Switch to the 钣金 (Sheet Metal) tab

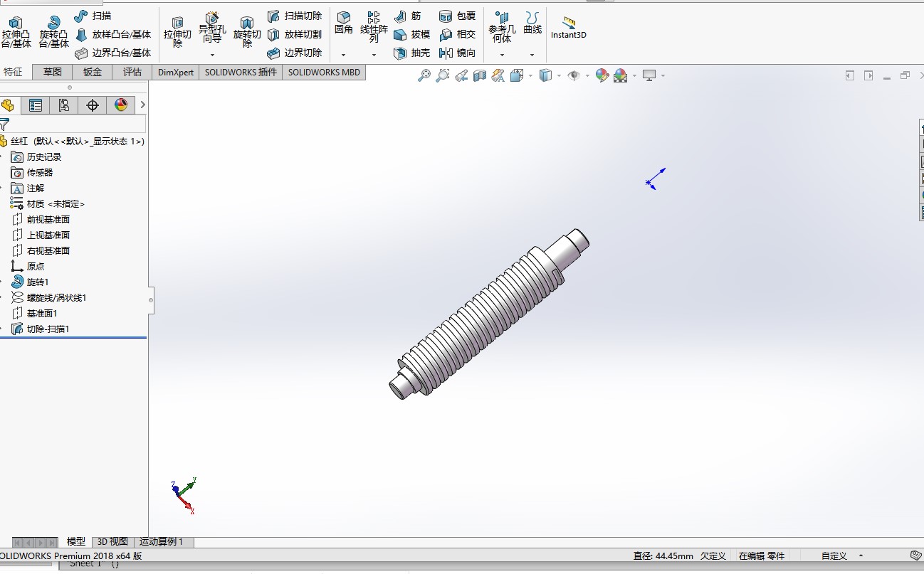click(x=93, y=72)
